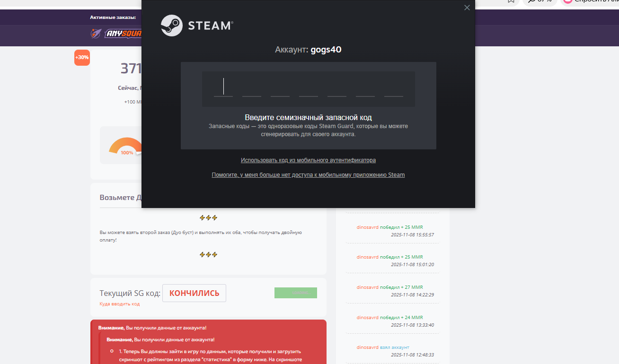The height and width of the screenshot is (364, 619).
Task: Focus the seventh backup code digit slot
Action: pos(394,88)
